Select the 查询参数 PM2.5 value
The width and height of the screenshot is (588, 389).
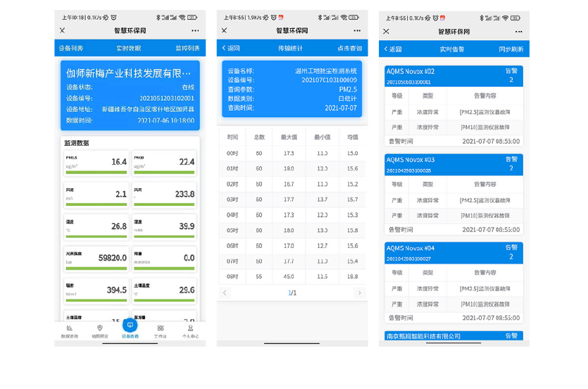point(348,89)
